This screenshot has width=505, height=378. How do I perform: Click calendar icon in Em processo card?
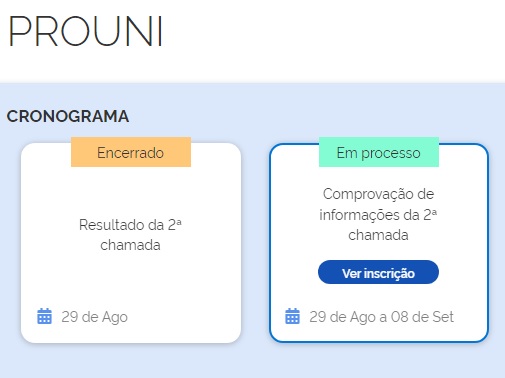click(x=292, y=316)
